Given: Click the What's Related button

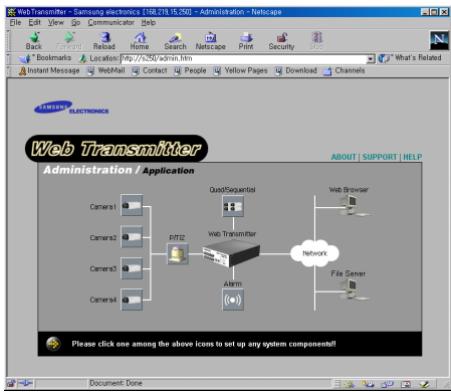Looking at the screenshot, I should (410, 58).
